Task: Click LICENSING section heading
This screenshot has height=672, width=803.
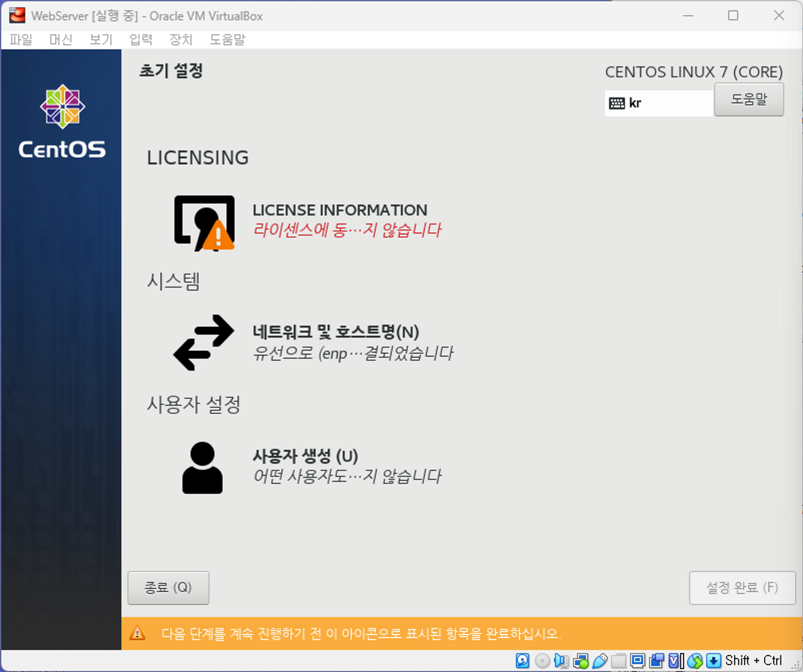Action: [x=198, y=158]
